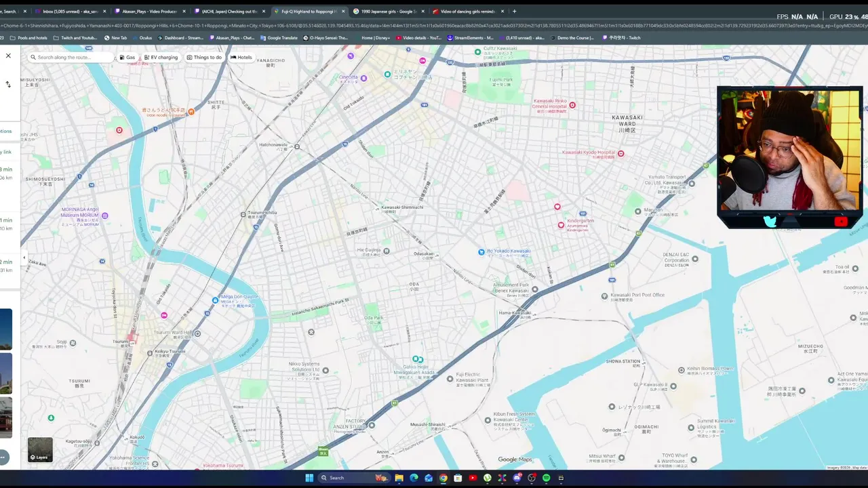Screen dimensions: 868x488
Task: Click Kawasaki Kyodo Hospital marker
Action: pos(620,153)
